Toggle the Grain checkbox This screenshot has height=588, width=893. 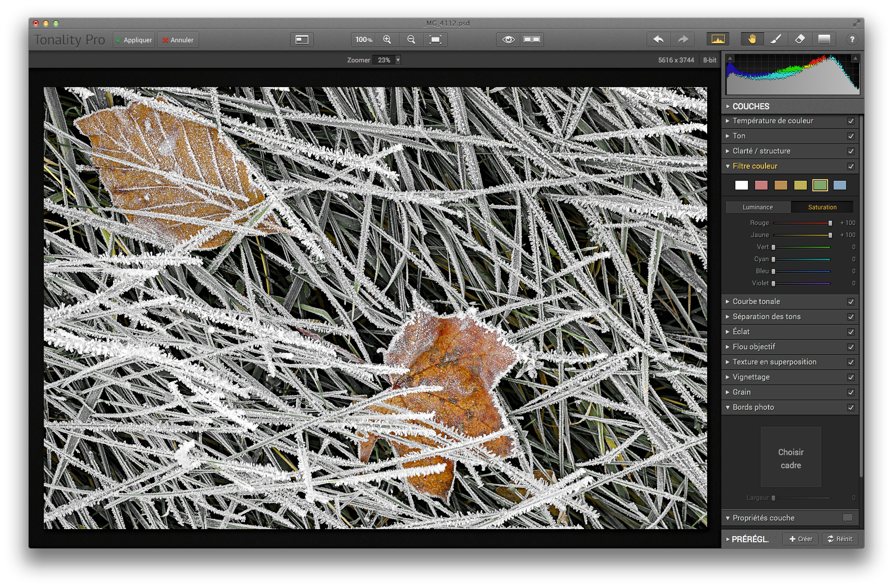click(x=851, y=393)
